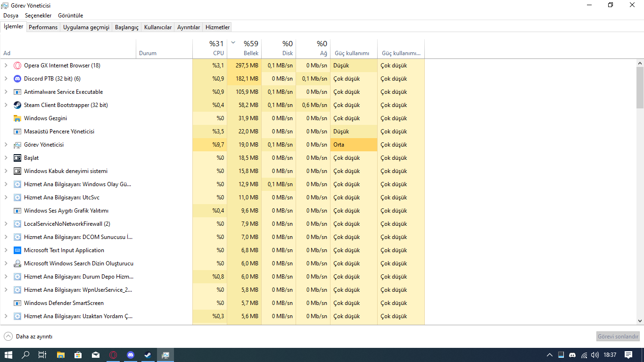Select the Steam Client Bootstrapper icon
Viewport: 644px width, 362px height.
17,105
